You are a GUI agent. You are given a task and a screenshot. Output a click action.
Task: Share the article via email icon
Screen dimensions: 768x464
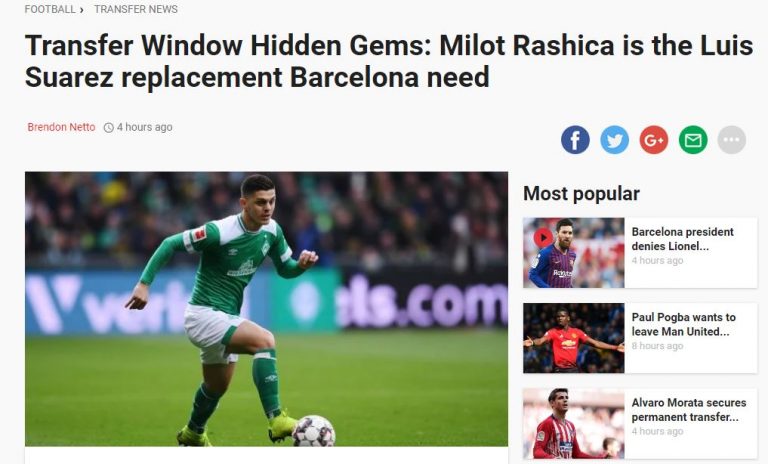tap(693, 140)
